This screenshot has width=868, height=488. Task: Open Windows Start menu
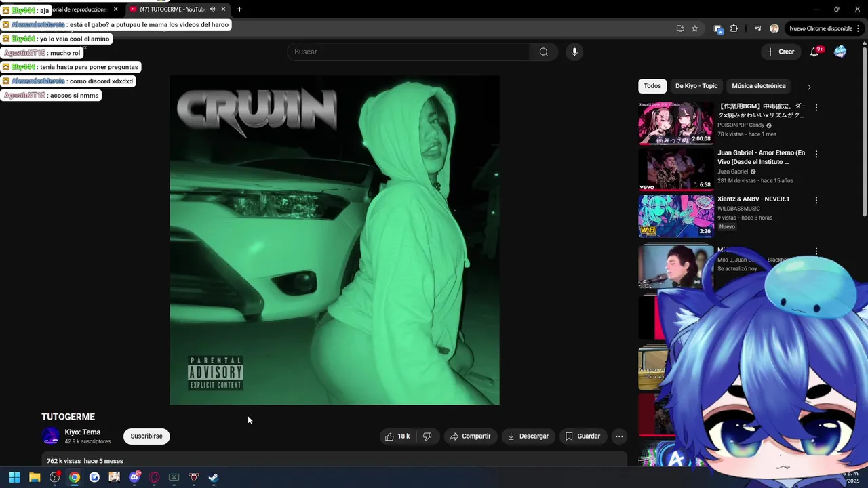(x=14, y=477)
